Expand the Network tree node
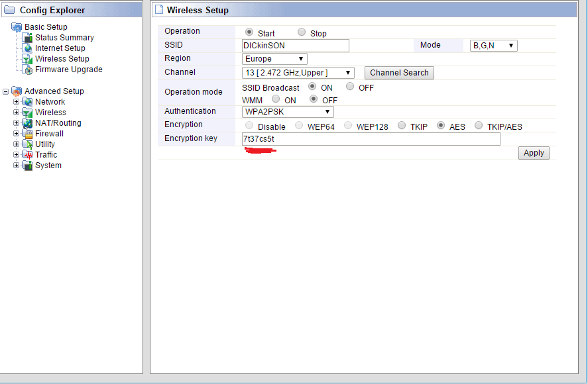 (16, 102)
